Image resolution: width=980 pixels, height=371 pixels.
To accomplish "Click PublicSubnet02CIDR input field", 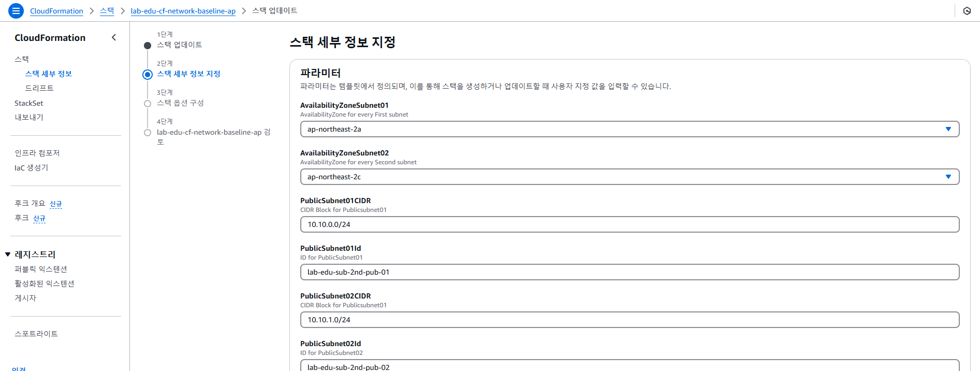I will coord(630,320).
